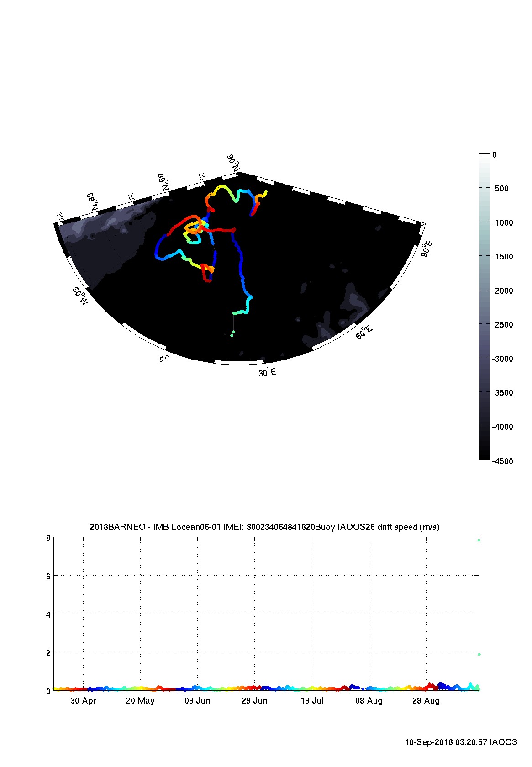
Task: Click the 08-Aug date label
Action: pyautogui.click(x=369, y=701)
